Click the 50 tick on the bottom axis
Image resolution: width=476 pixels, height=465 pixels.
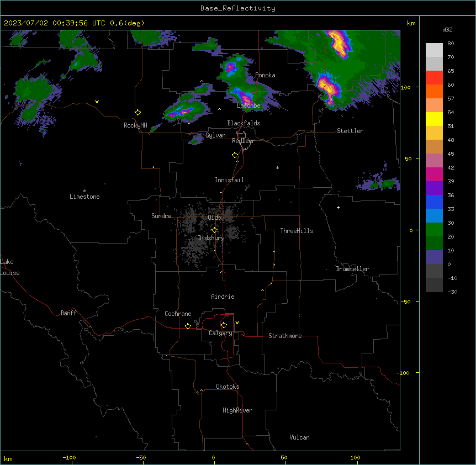tap(284, 457)
